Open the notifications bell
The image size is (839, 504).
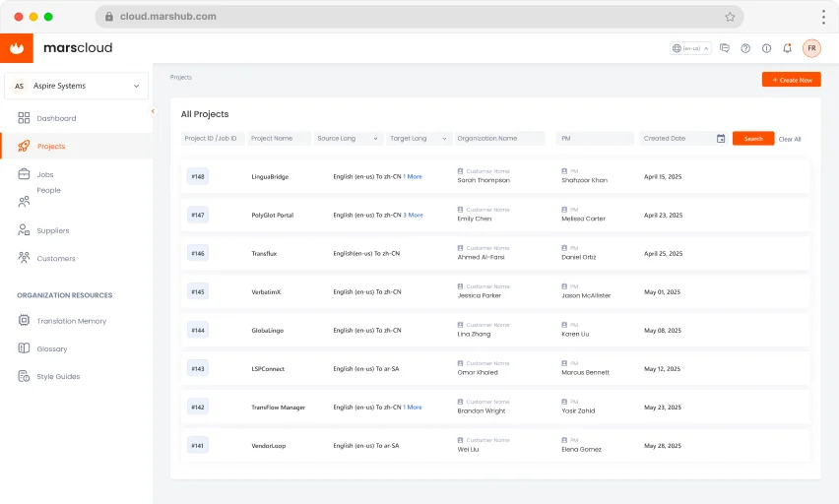(x=787, y=47)
